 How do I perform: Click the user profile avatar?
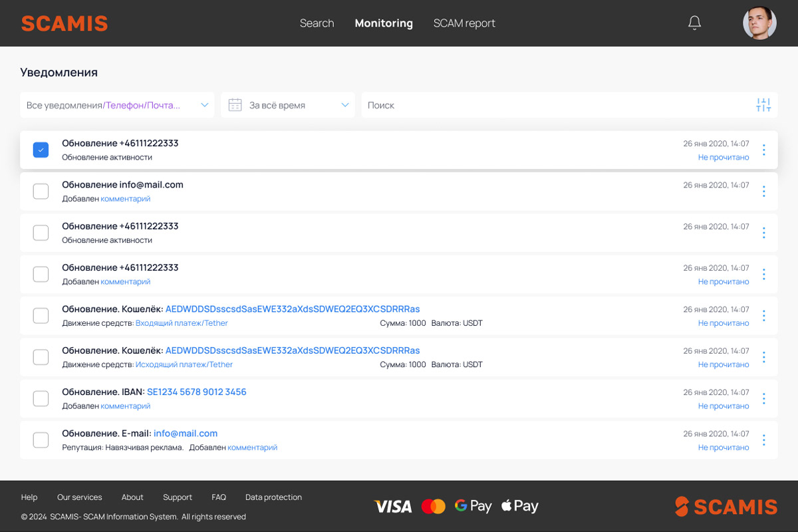click(x=759, y=23)
